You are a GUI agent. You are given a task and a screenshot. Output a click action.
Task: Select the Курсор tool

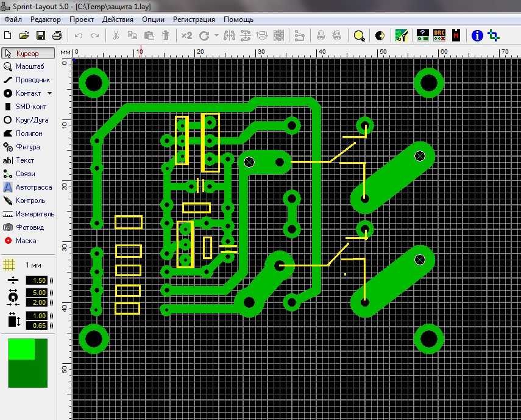click(28, 53)
